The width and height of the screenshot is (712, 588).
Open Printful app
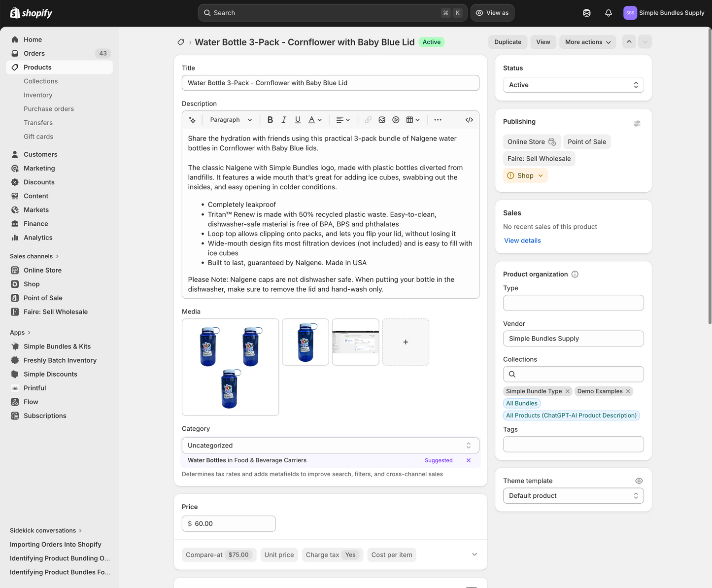coord(59,388)
